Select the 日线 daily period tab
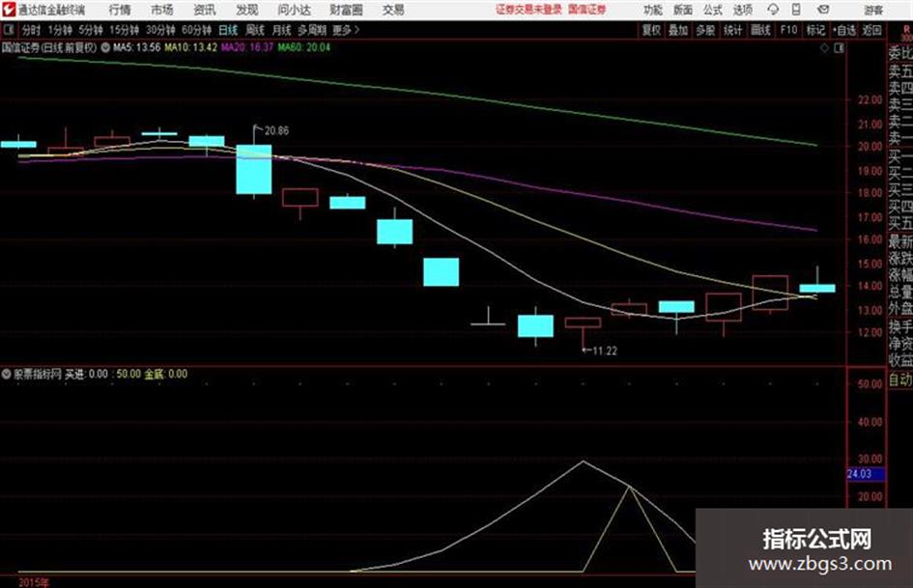The width and height of the screenshot is (913, 588). [228, 30]
